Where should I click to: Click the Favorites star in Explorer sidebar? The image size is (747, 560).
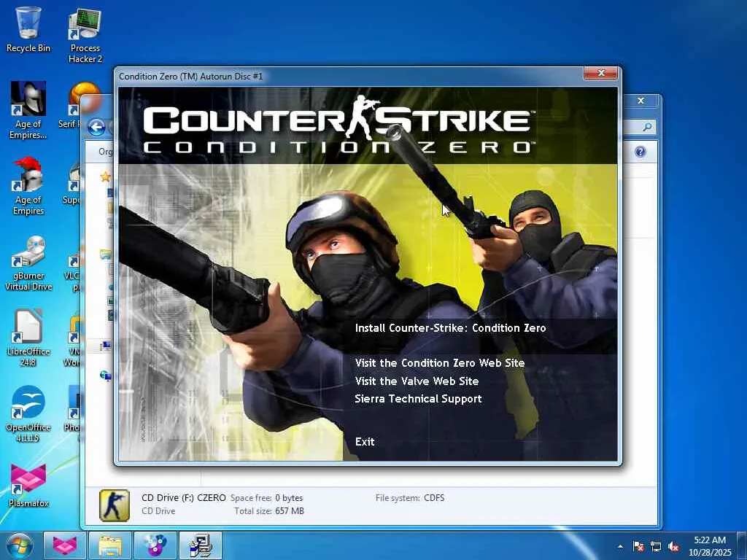[105, 177]
